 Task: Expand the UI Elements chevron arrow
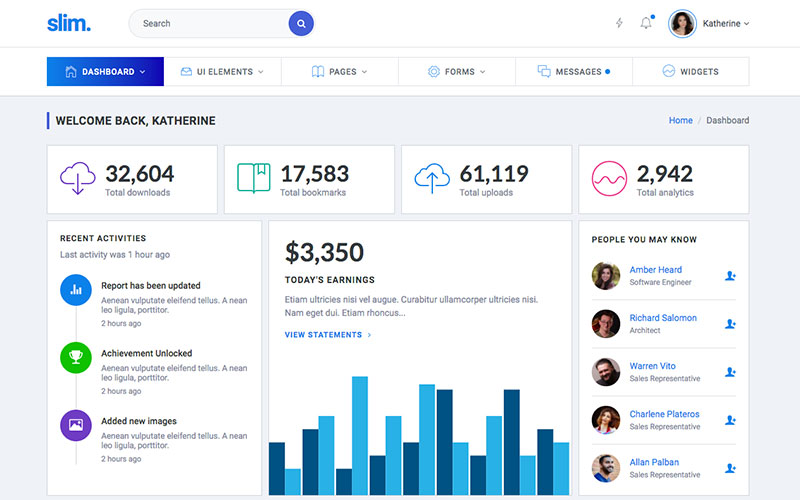pos(261,72)
